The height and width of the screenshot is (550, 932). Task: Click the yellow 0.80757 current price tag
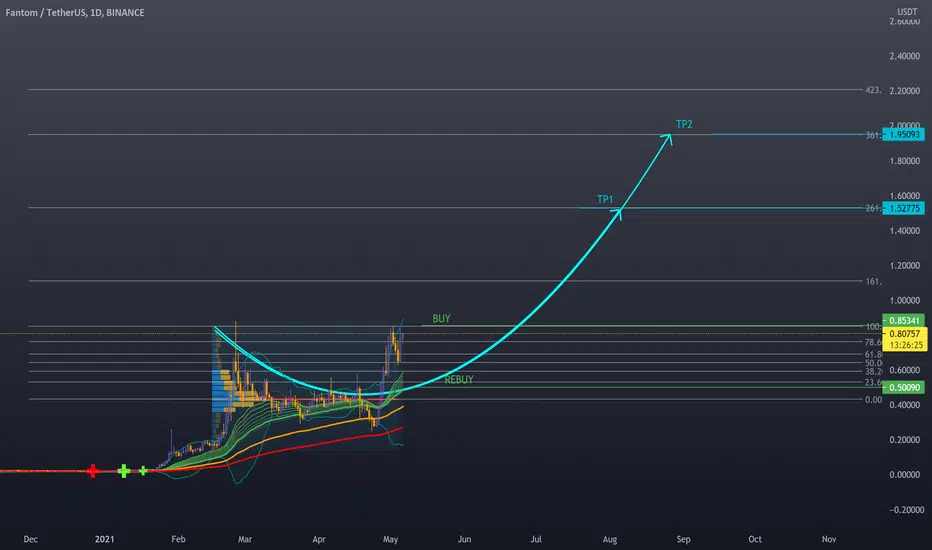[x=905, y=334]
